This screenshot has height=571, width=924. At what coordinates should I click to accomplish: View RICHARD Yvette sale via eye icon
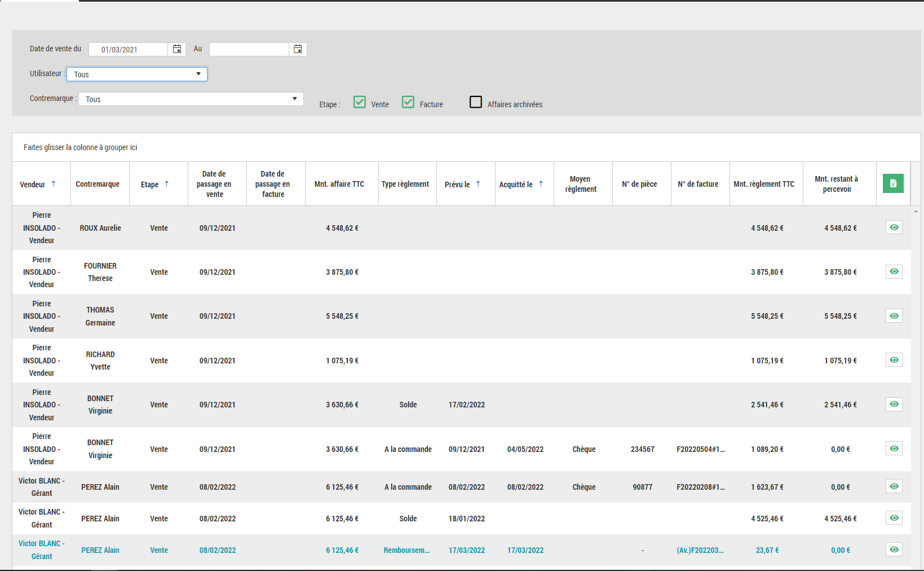pyautogui.click(x=894, y=360)
